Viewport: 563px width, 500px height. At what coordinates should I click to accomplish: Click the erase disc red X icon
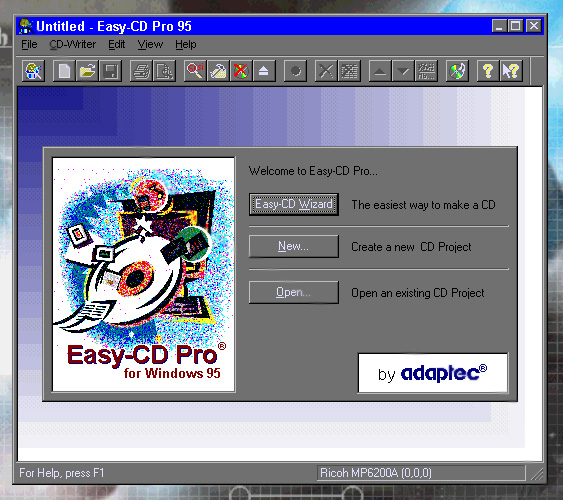241,71
